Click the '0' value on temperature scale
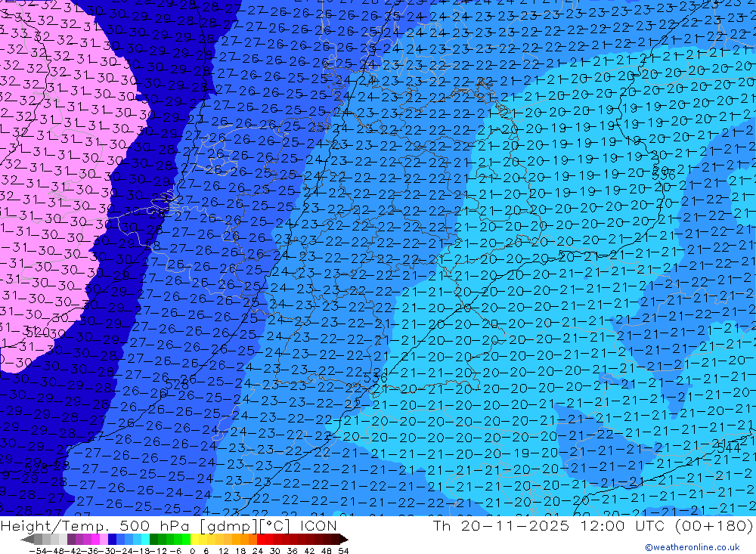 192,551
